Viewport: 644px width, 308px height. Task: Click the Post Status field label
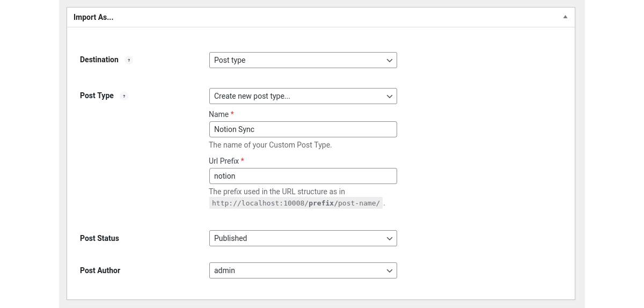click(x=99, y=238)
